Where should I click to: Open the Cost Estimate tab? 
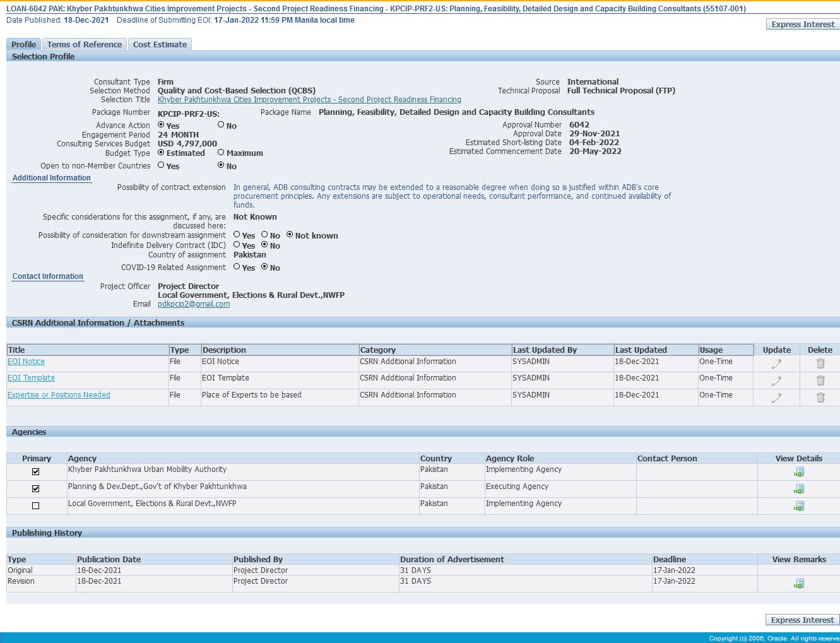160,44
